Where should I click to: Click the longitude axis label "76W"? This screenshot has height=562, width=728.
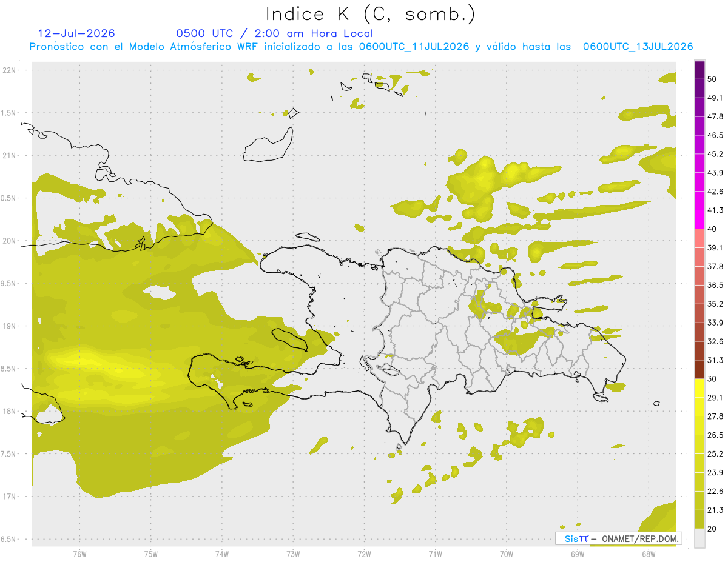79,554
